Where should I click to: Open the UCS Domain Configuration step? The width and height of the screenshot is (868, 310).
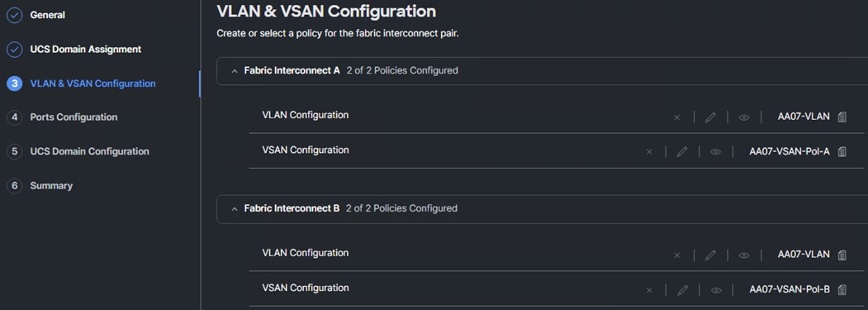coord(89,151)
